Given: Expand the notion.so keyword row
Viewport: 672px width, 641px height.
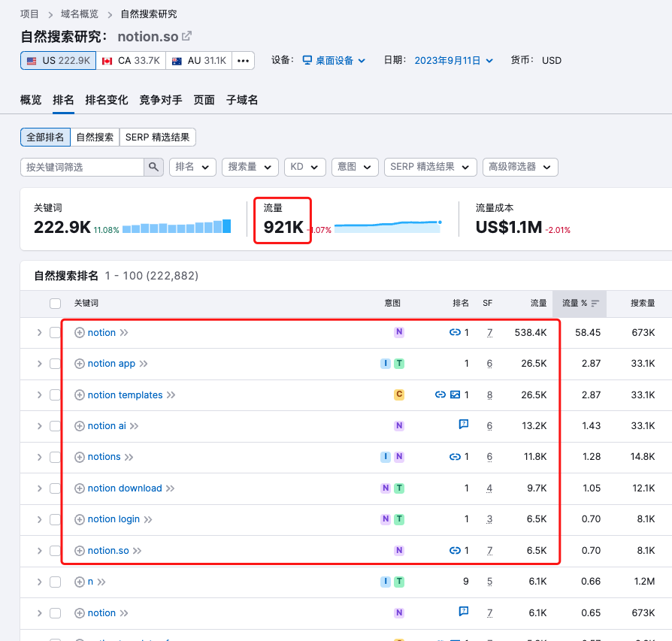Looking at the screenshot, I should click(x=39, y=551).
